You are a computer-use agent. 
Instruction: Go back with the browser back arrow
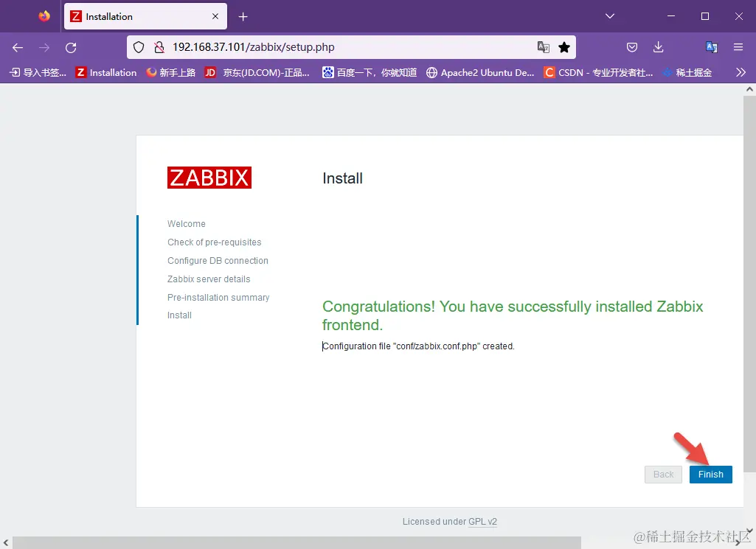18,47
